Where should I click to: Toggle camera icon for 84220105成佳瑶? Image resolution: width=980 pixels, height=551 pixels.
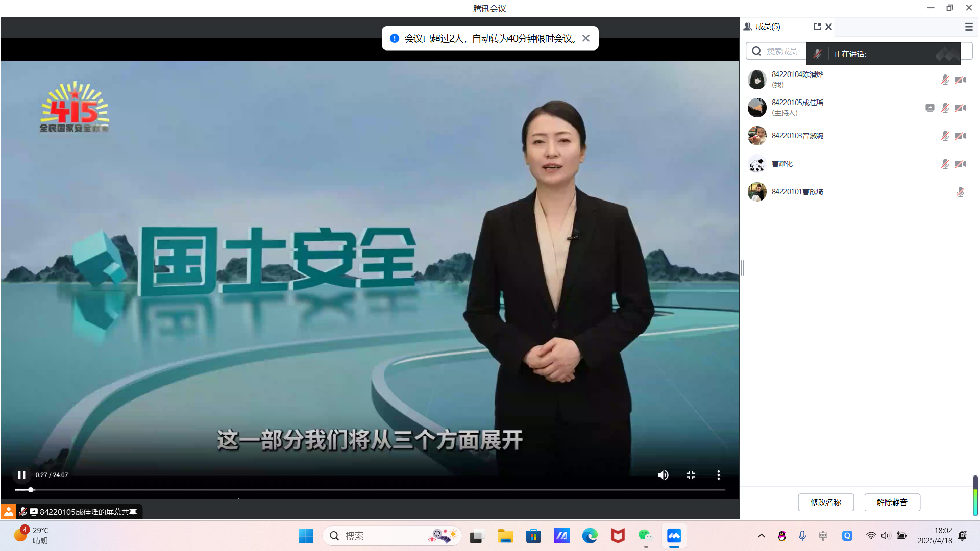point(960,108)
